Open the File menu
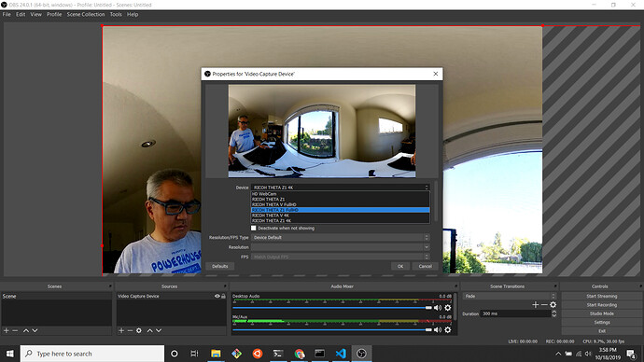644x362 pixels. (x=7, y=14)
